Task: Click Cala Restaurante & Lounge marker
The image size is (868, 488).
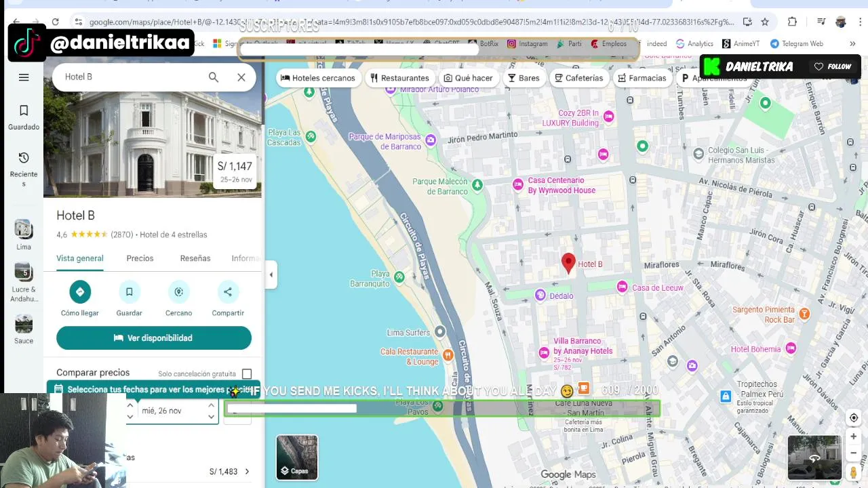Action: pyautogui.click(x=448, y=355)
